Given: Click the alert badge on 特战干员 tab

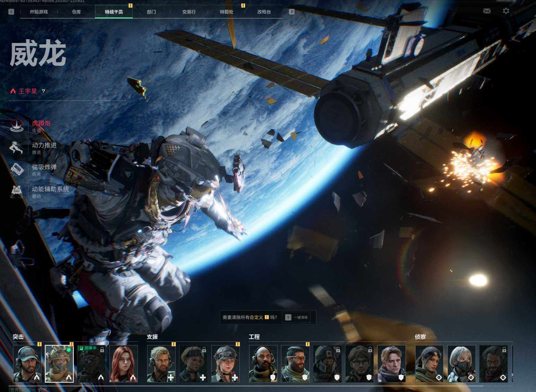Looking at the screenshot, I should [130, 6].
